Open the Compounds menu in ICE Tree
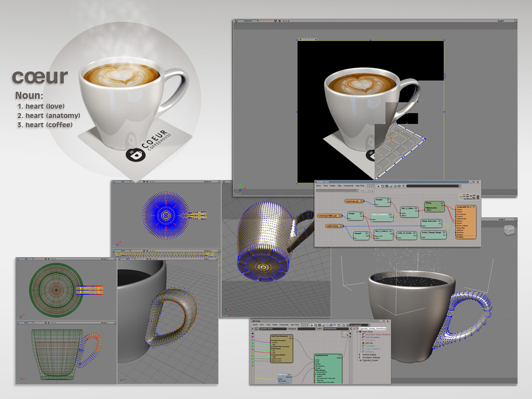 284,325
